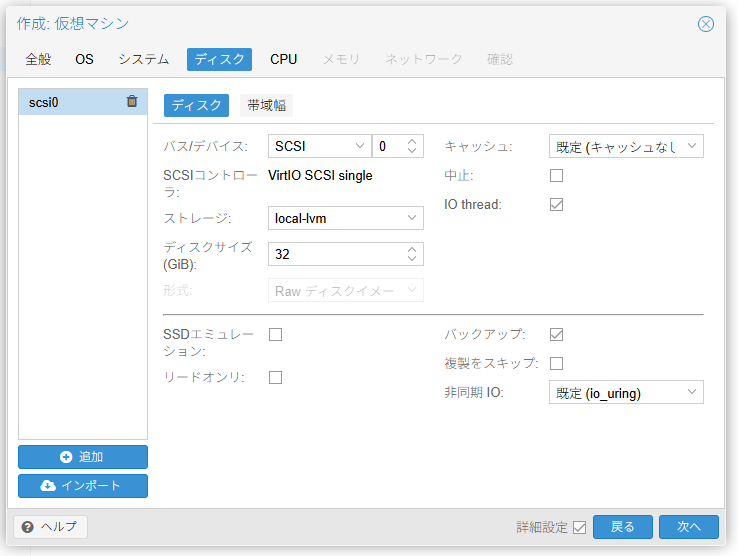Enable the リードオンリ checkbox

pyautogui.click(x=276, y=377)
